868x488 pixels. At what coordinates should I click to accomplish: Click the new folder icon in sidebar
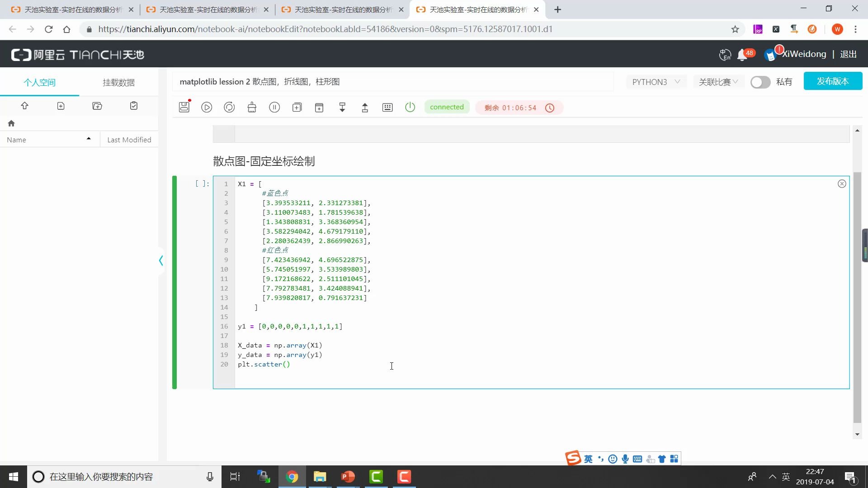pos(97,106)
